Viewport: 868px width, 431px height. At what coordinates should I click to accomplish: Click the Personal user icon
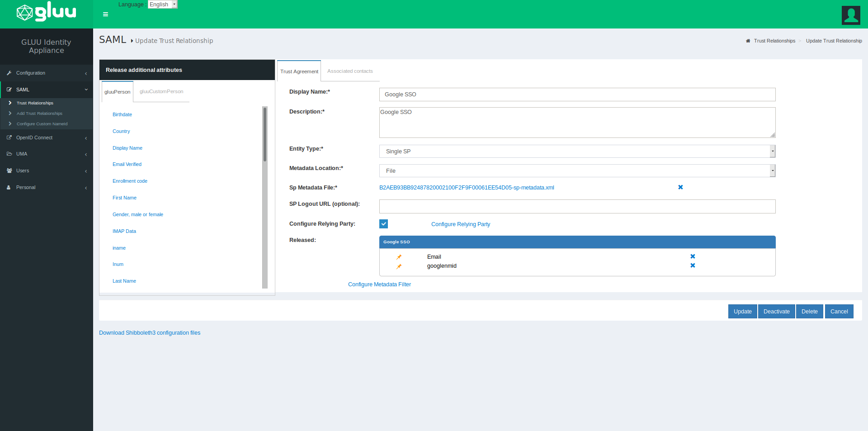(x=9, y=187)
